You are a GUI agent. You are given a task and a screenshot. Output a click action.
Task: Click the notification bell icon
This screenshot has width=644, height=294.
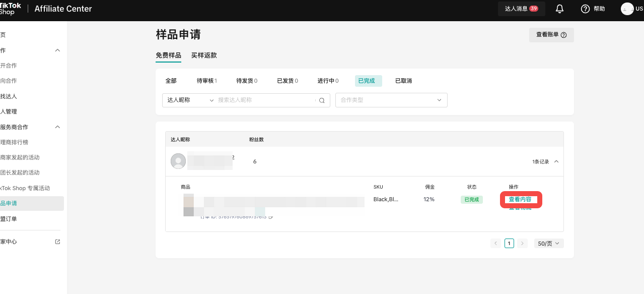(559, 9)
